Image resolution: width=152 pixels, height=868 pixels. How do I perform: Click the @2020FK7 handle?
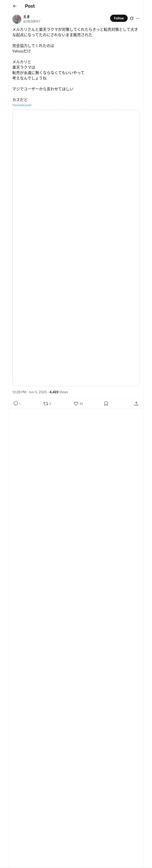pyautogui.click(x=31, y=21)
